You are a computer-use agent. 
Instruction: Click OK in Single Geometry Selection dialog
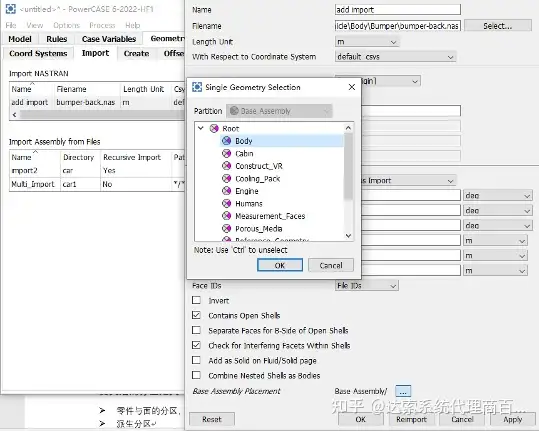pyautogui.click(x=280, y=265)
